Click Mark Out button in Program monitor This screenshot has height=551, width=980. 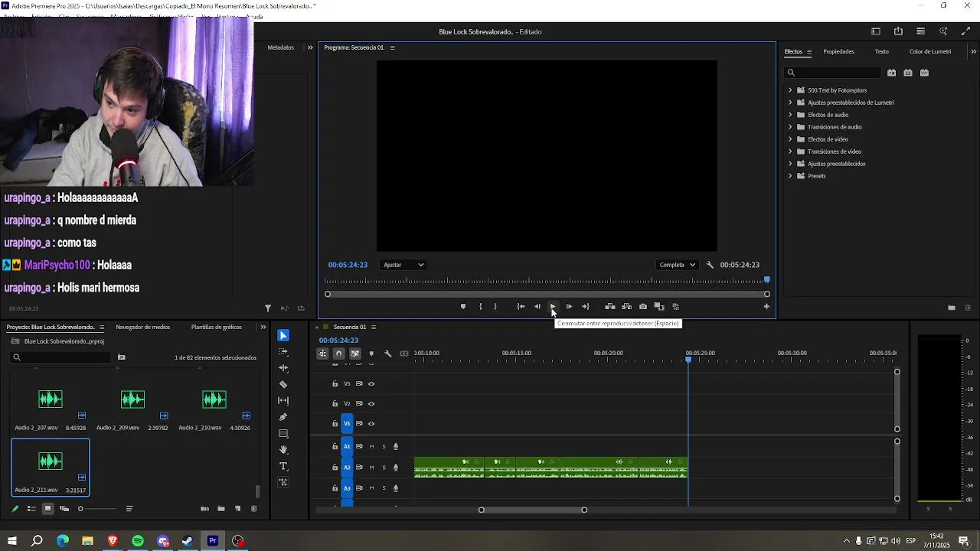[495, 306]
